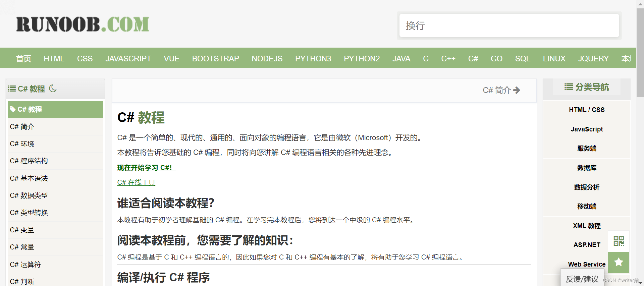Click the 谁适合阅读本教程? heading
This screenshot has height=286, width=644.
[x=166, y=203]
